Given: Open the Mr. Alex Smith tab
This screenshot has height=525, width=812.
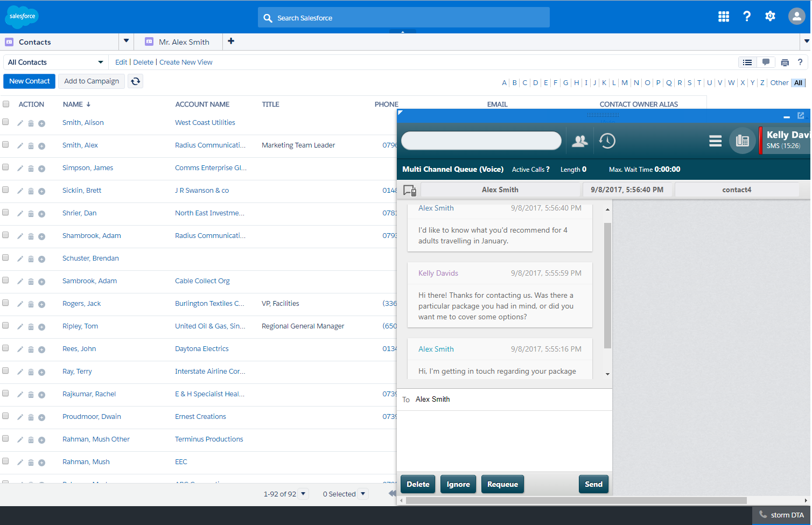Looking at the screenshot, I should point(178,42).
